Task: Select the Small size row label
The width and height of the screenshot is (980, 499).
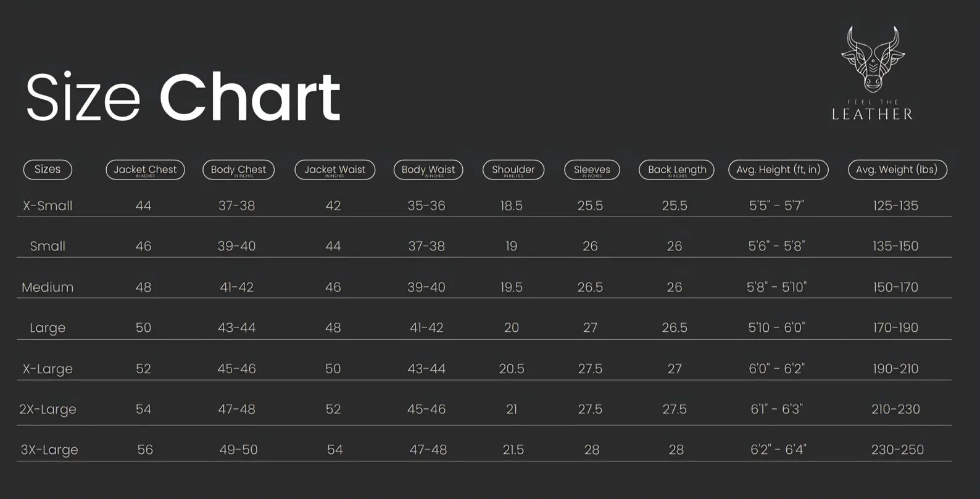Action: click(48, 246)
